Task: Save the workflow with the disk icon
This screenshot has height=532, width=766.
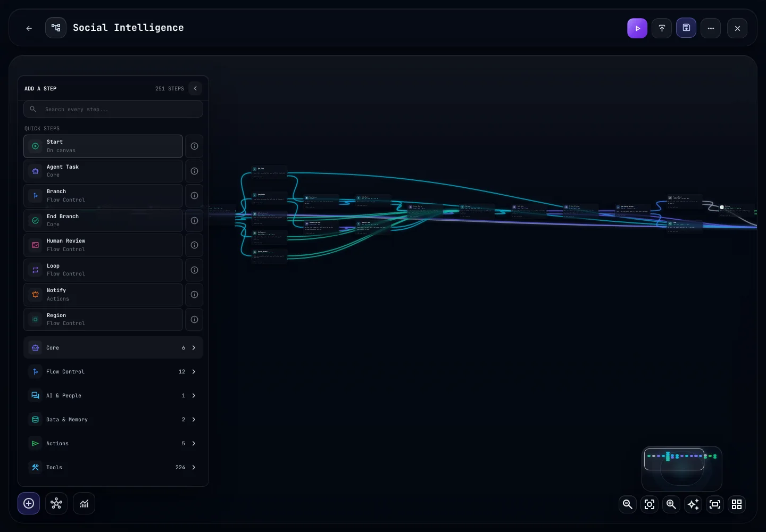Action: 686,28
